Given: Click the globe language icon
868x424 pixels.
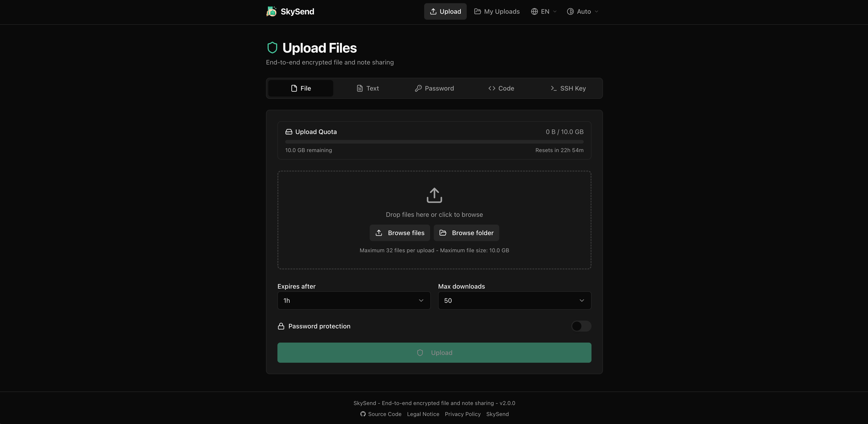Looking at the screenshot, I should point(534,11).
